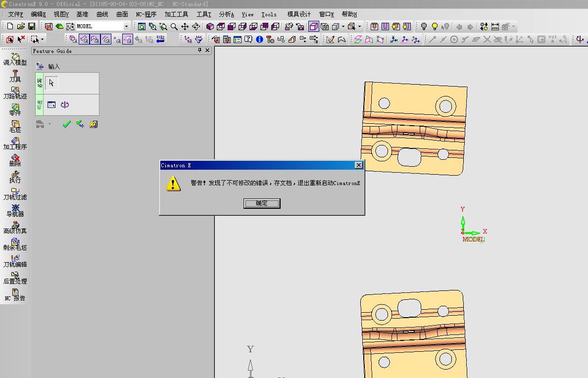Open the 视图 menu

[x=61, y=14]
